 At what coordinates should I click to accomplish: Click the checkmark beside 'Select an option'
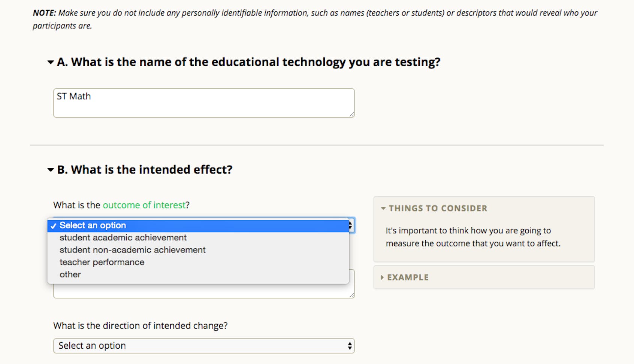[x=54, y=225]
